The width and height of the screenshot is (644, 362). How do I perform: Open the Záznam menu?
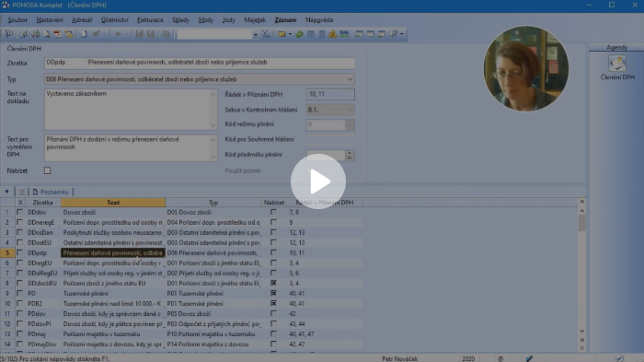(285, 19)
